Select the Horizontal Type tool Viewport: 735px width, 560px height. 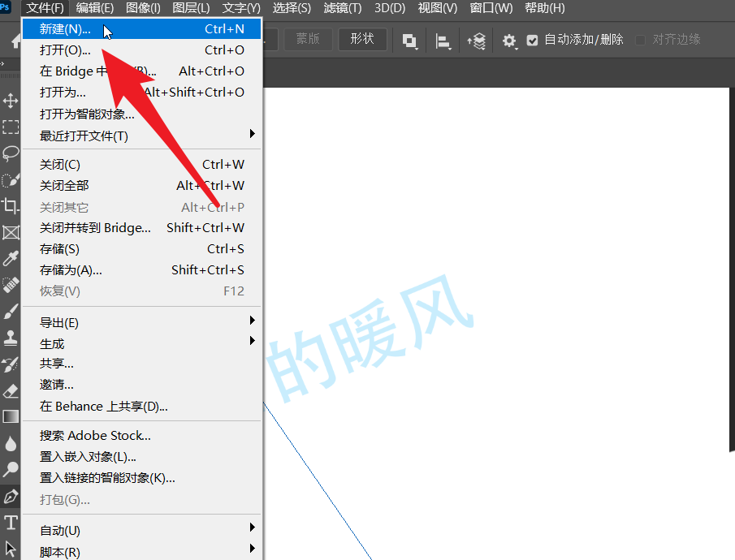(11, 523)
